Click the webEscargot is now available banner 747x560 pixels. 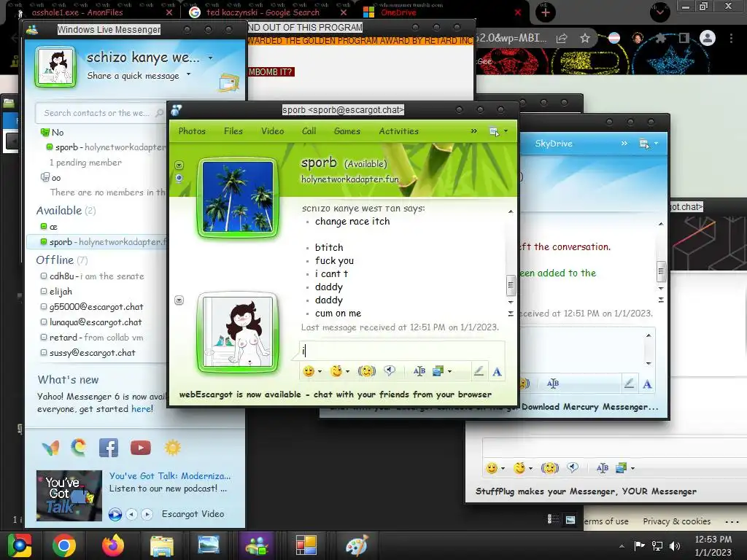pyautogui.click(x=336, y=394)
